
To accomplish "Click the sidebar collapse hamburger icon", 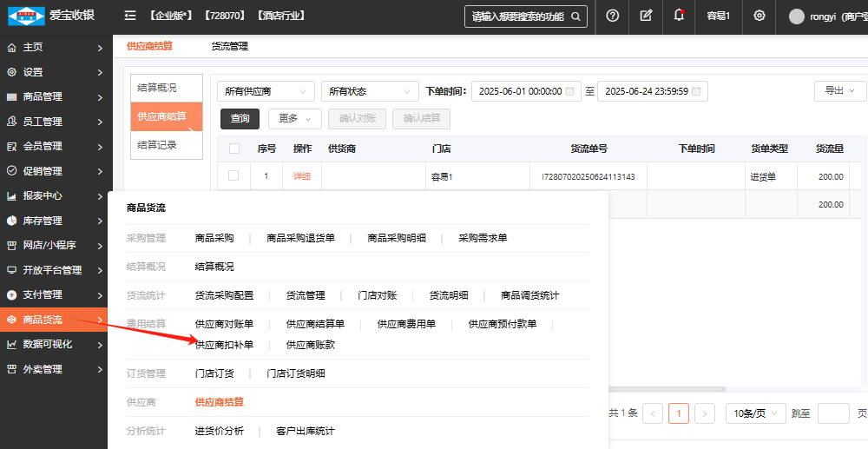I will (130, 16).
